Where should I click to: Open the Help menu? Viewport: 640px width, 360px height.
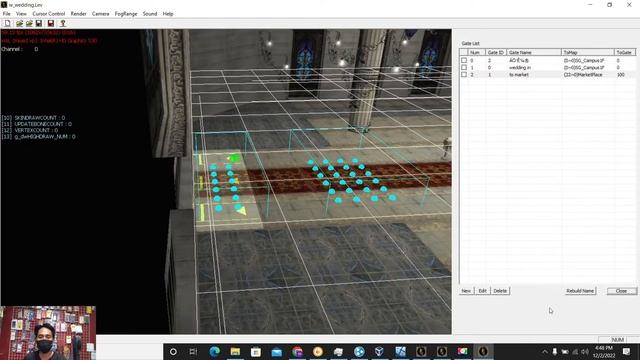[x=168, y=14]
